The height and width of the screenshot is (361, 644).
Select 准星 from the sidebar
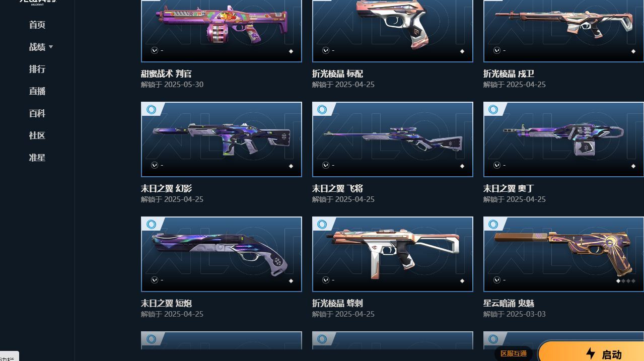37,158
